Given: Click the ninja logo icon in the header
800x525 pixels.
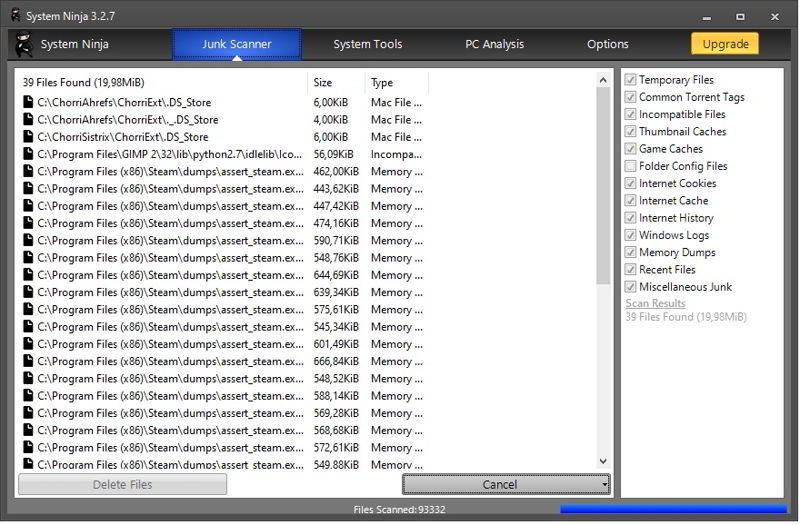Looking at the screenshot, I should (x=23, y=44).
